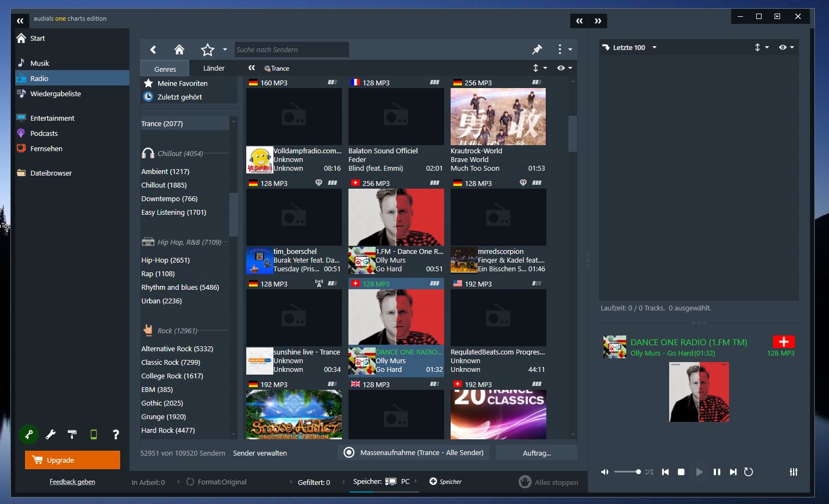The width and height of the screenshot is (829, 504).
Task: Click the genre list scrollbar
Action: point(233,214)
